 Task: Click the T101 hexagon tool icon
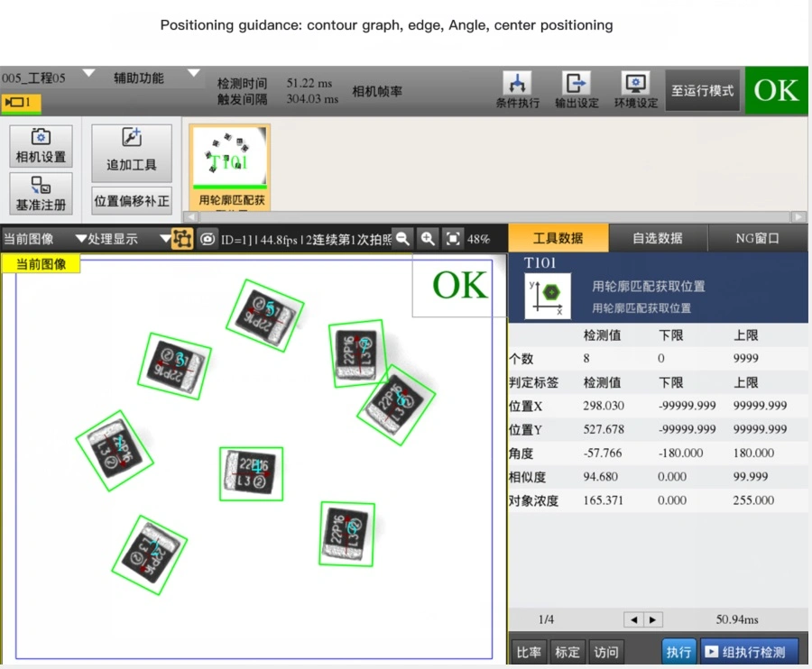click(x=548, y=296)
